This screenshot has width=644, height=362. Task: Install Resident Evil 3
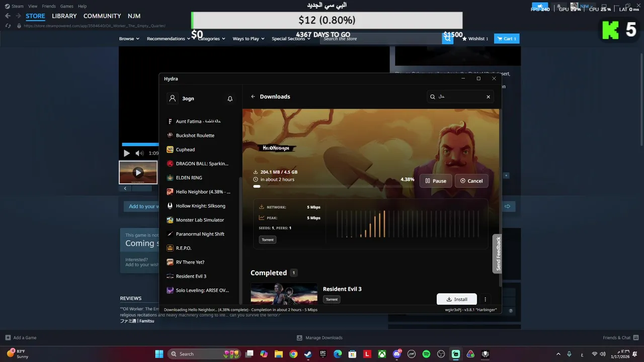[x=457, y=299]
